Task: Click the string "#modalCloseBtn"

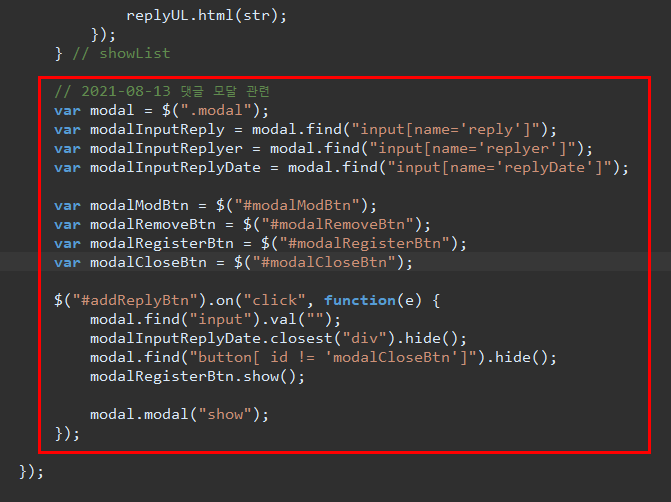Action: (x=324, y=262)
